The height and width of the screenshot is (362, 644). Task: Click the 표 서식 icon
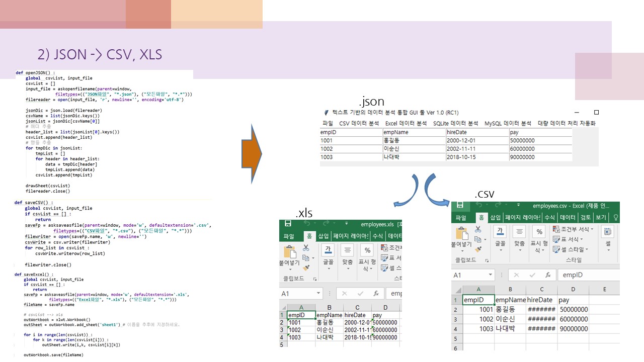[569, 240]
